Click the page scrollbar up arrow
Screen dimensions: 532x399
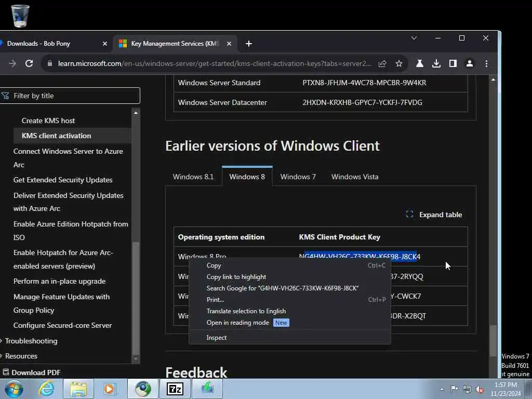pos(493,79)
